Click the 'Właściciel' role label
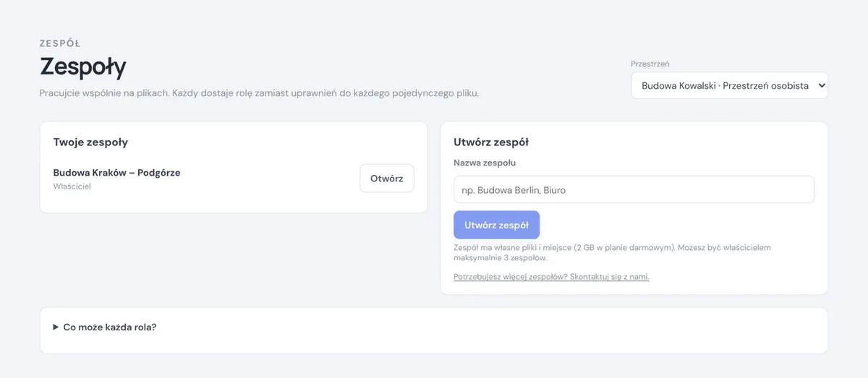This screenshot has width=868, height=378. (72, 186)
